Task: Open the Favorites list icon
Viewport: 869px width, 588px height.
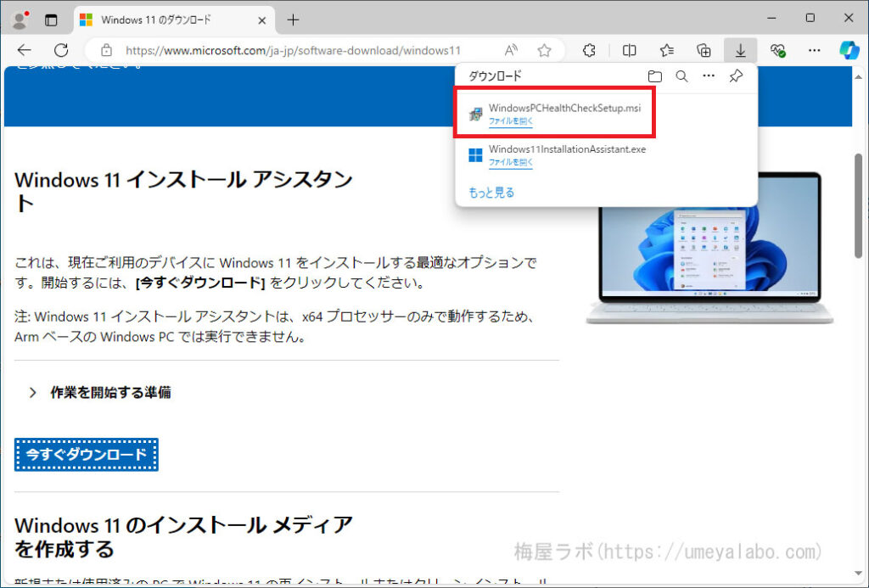Action: point(667,50)
